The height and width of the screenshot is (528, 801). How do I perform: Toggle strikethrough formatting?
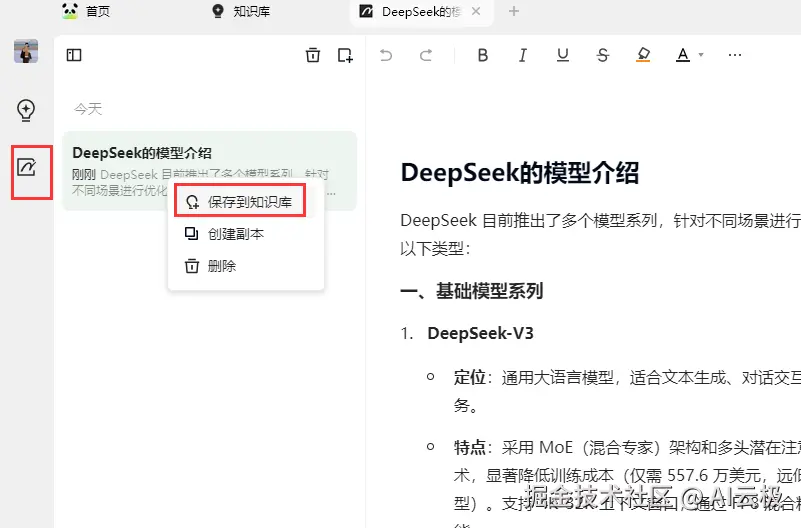coord(603,55)
